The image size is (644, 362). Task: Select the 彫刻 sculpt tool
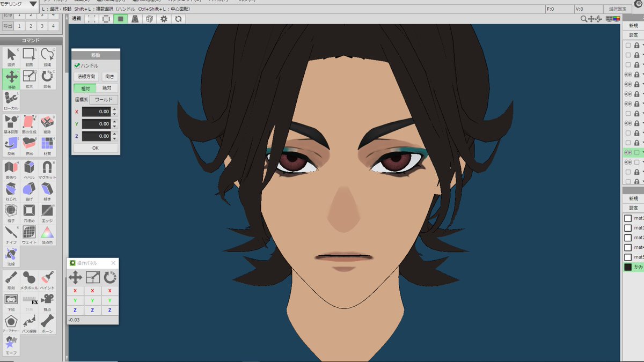[x=11, y=280]
